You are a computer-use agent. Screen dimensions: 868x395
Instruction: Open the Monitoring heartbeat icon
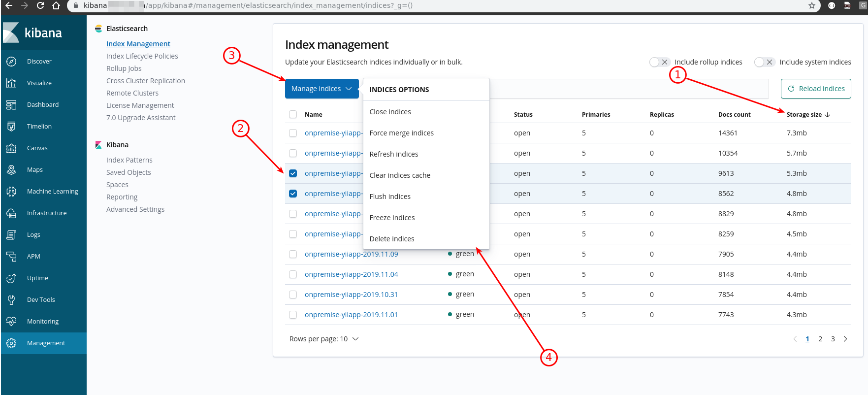(11, 322)
